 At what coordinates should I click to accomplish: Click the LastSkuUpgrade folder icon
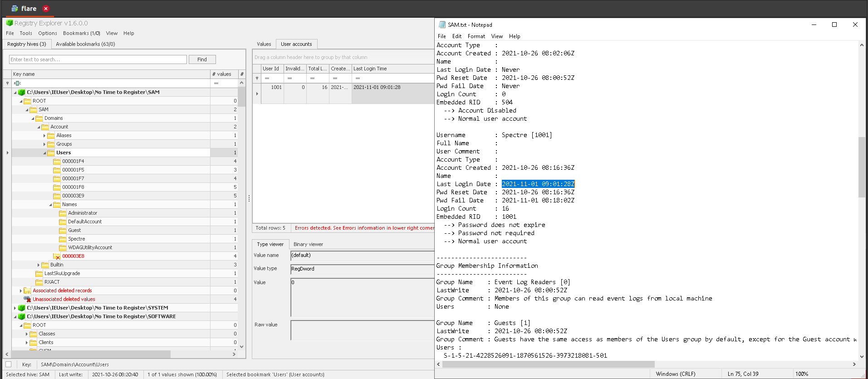(x=39, y=273)
